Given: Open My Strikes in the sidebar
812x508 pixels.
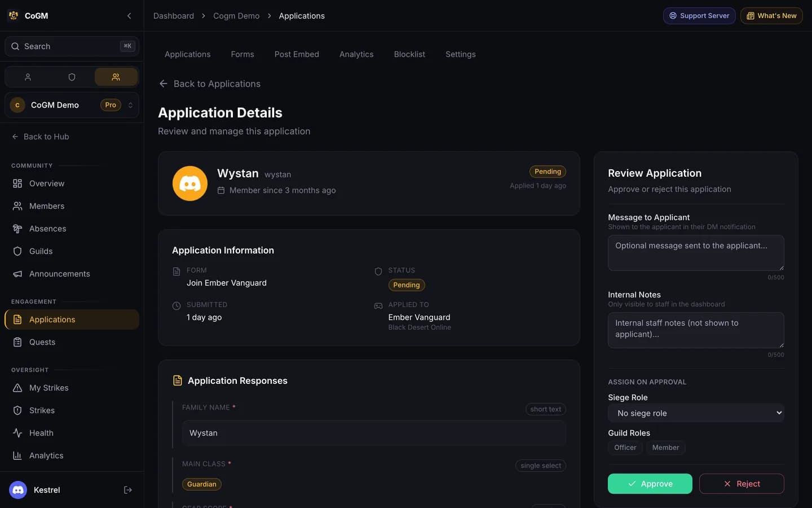Looking at the screenshot, I should pyautogui.click(x=72, y=388).
